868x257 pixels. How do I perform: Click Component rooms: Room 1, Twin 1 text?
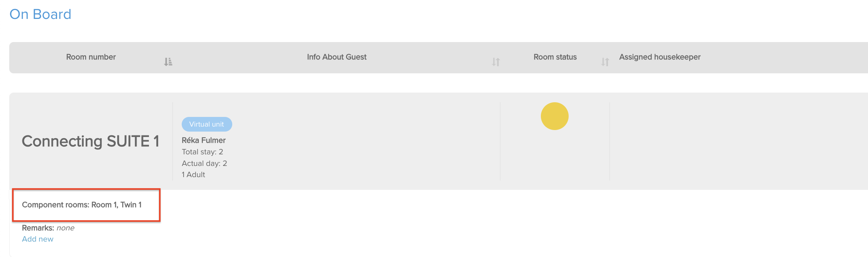tap(82, 205)
